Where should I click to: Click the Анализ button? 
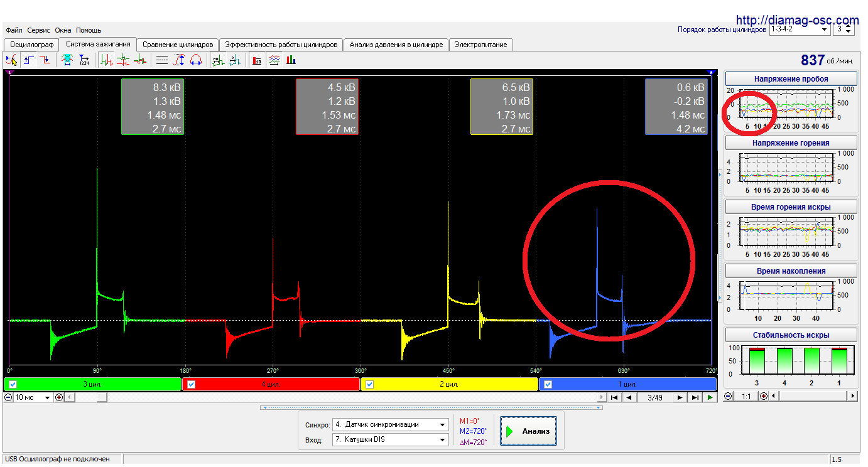point(528,431)
